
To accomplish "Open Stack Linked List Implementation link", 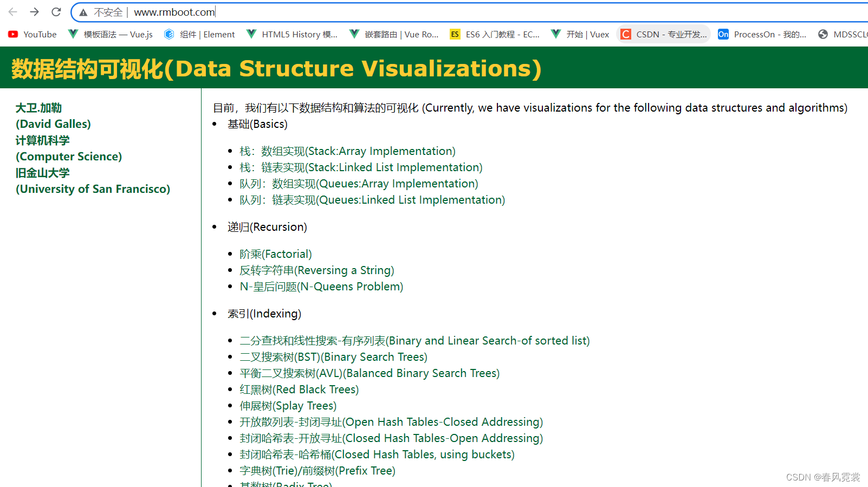I will click(361, 167).
